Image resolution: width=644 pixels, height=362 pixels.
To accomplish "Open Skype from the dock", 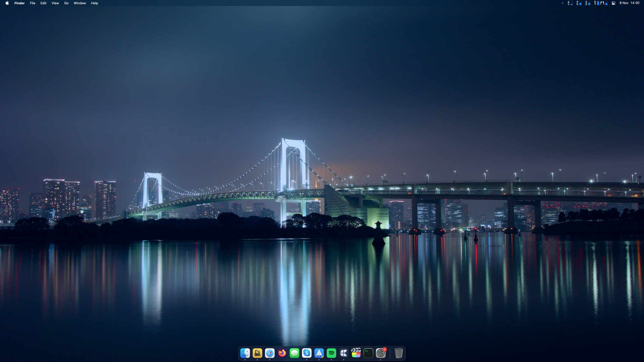I will point(307,353).
